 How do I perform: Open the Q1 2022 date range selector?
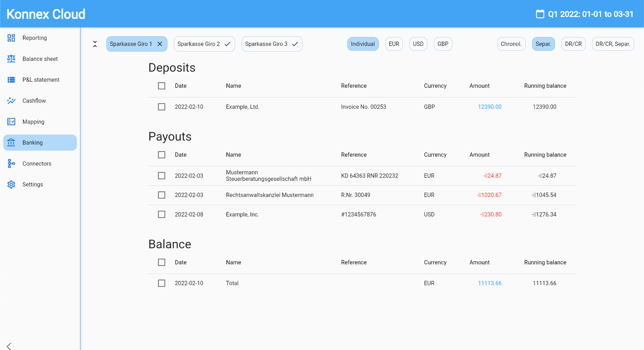pos(590,14)
